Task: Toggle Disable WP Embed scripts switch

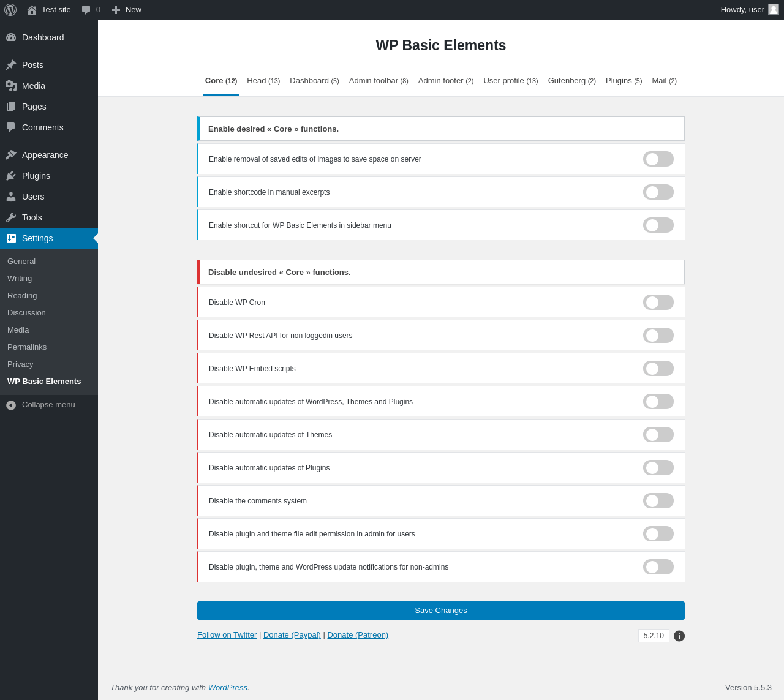Action: coord(658,369)
